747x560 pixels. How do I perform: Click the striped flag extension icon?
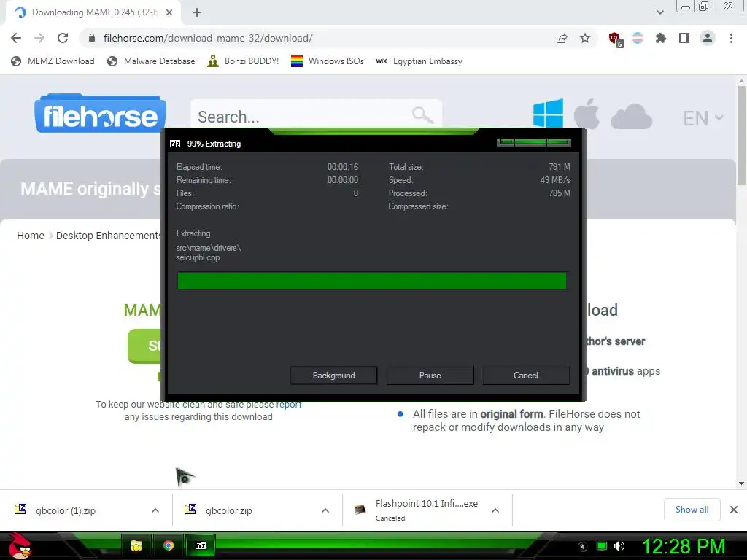point(638,38)
